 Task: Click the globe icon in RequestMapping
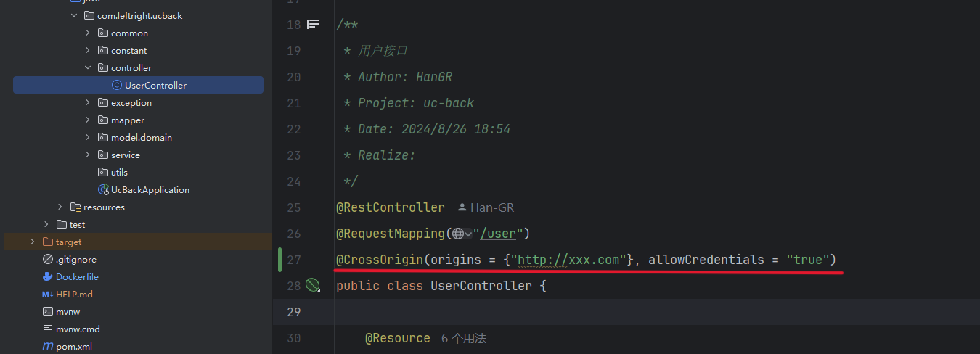[x=458, y=234]
